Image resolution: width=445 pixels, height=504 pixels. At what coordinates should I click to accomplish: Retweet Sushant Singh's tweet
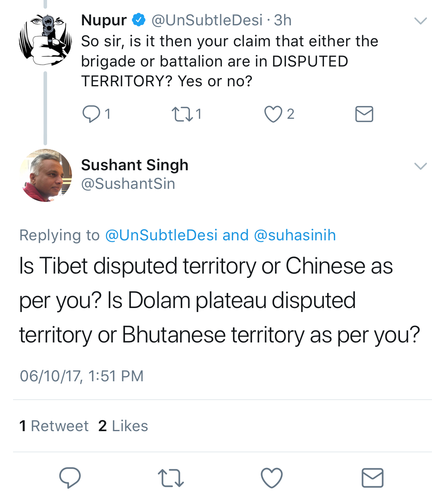[170, 477]
